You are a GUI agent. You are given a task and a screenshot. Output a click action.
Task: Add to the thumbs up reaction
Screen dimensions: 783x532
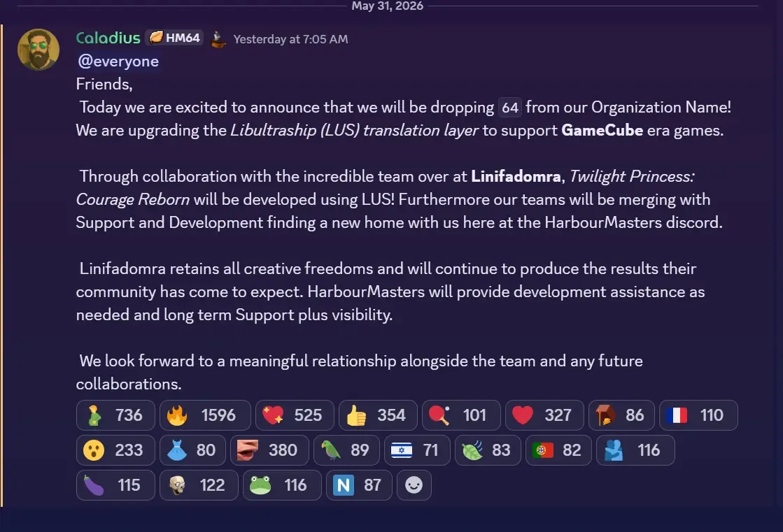pyautogui.click(x=378, y=415)
